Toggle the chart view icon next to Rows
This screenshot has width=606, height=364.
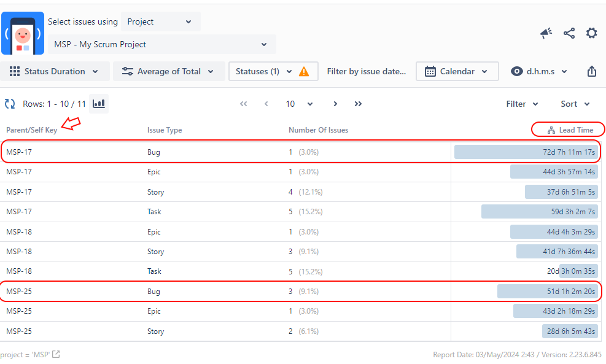point(98,104)
